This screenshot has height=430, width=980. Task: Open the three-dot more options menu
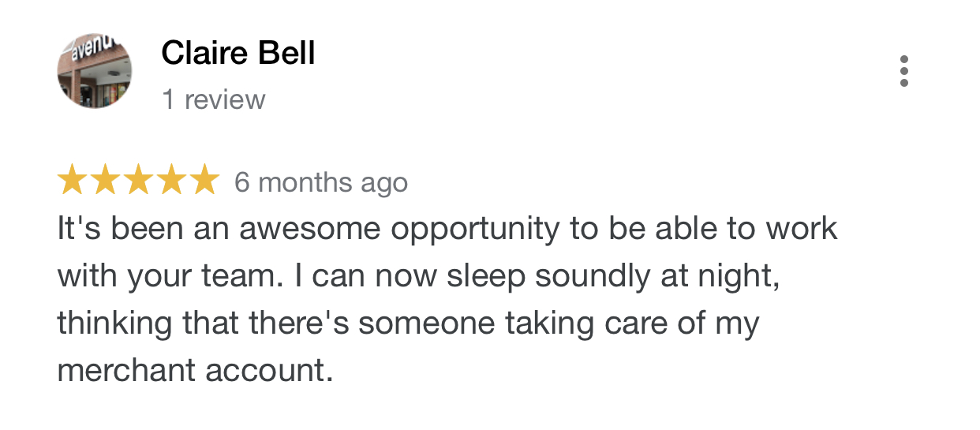pos(904,71)
